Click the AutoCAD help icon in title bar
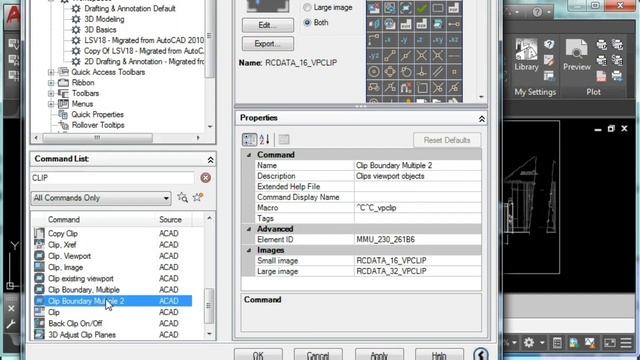The width and height of the screenshot is (640, 360). click(537, 12)
